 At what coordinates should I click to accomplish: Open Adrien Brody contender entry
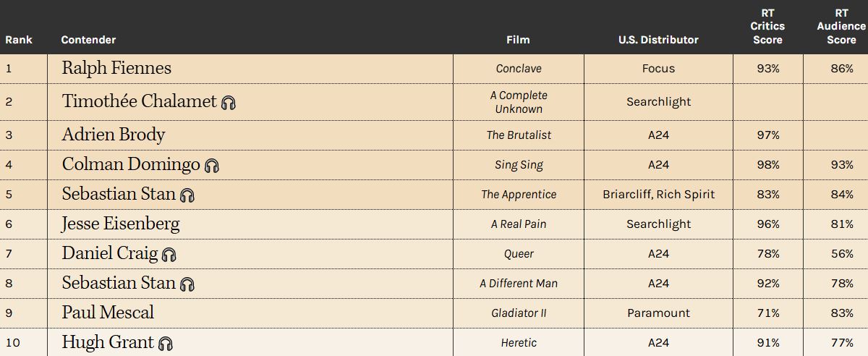click(x=114, y=135)
